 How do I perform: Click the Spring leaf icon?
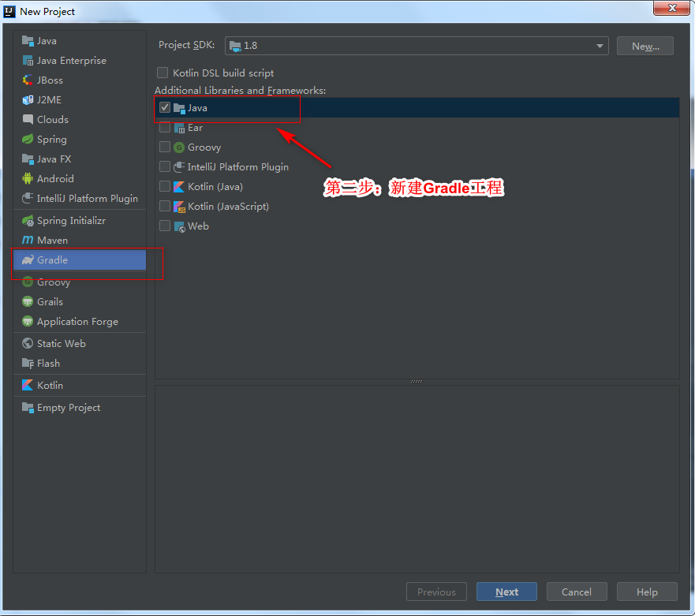point(28,140)
